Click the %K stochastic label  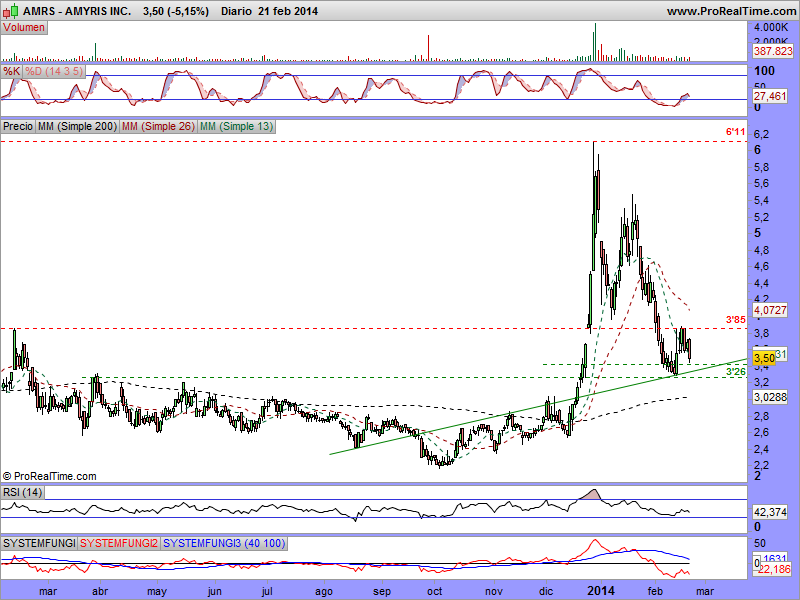[x=11, y=71]
